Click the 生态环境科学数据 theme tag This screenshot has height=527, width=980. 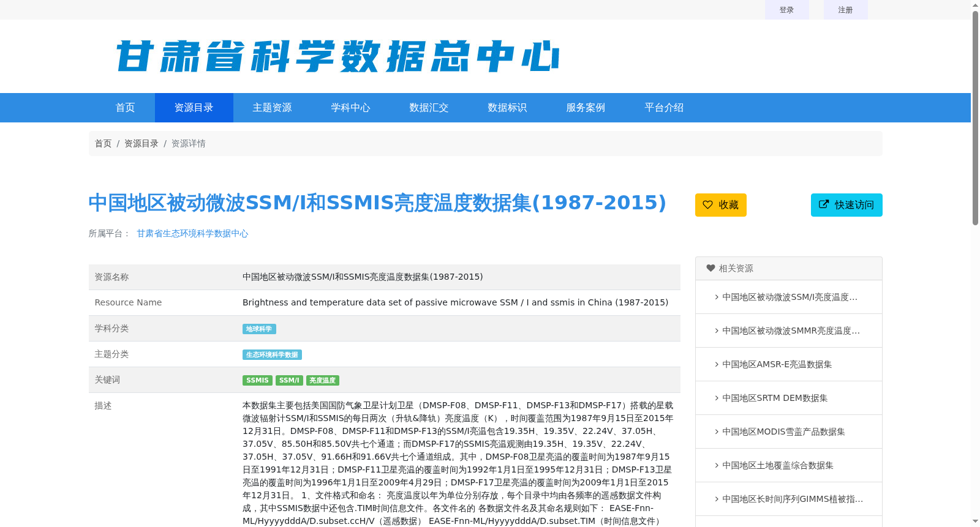(x=272, y=354)
